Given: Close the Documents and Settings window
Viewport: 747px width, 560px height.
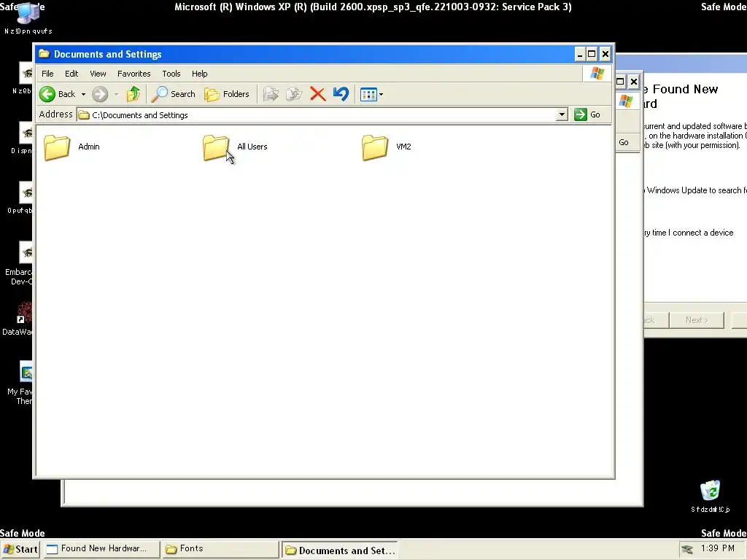Looking at the screenshot, I should [605, 54].
